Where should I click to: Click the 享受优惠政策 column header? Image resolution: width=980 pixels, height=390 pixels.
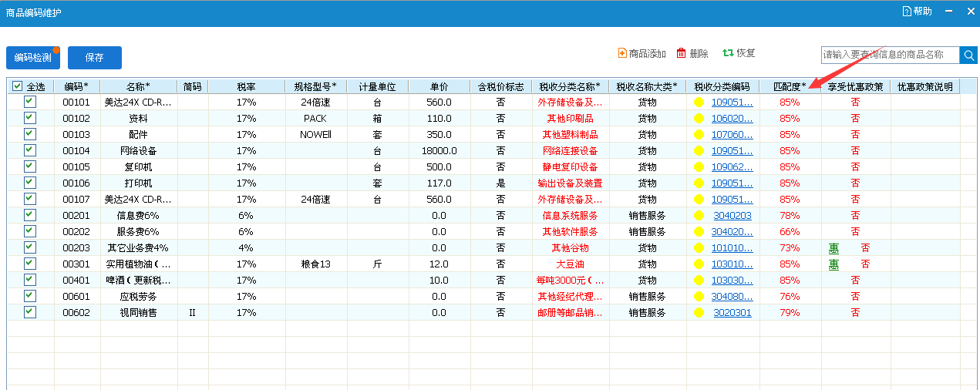(x=855, y=87)
